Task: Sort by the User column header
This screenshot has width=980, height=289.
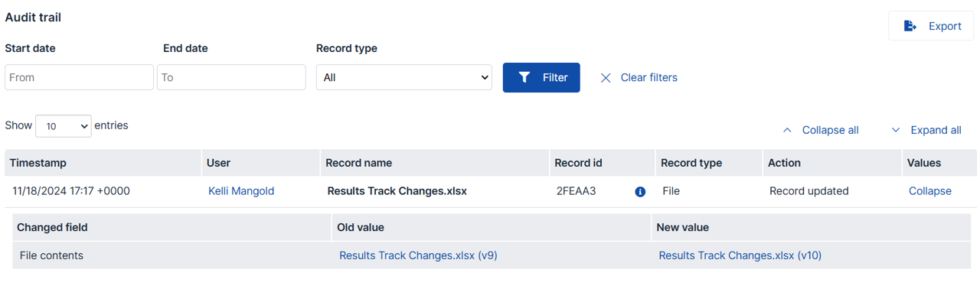Action: [x=218, y=163]
